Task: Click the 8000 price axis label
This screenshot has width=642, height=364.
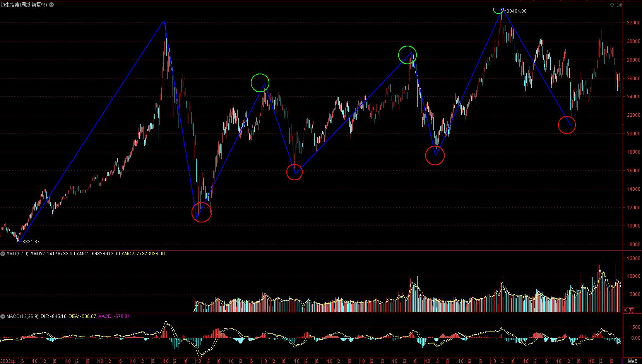Action: click(635, 244)
